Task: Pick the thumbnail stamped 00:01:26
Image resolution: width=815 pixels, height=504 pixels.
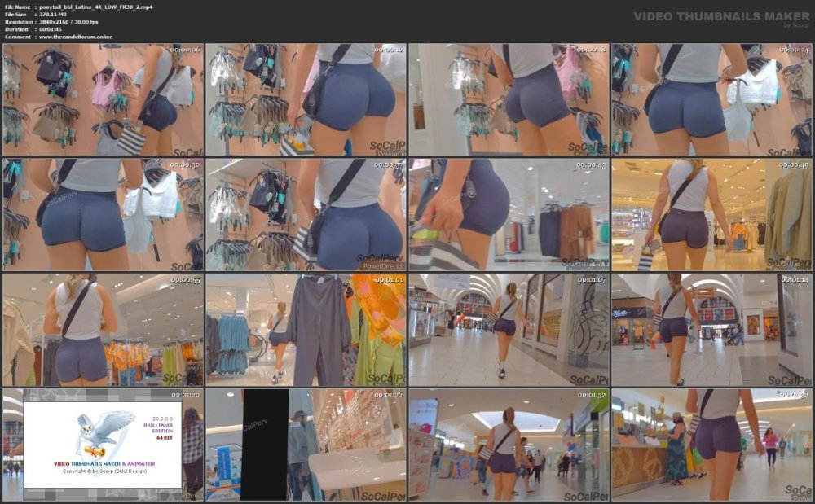Action: (x=306, y=445)
